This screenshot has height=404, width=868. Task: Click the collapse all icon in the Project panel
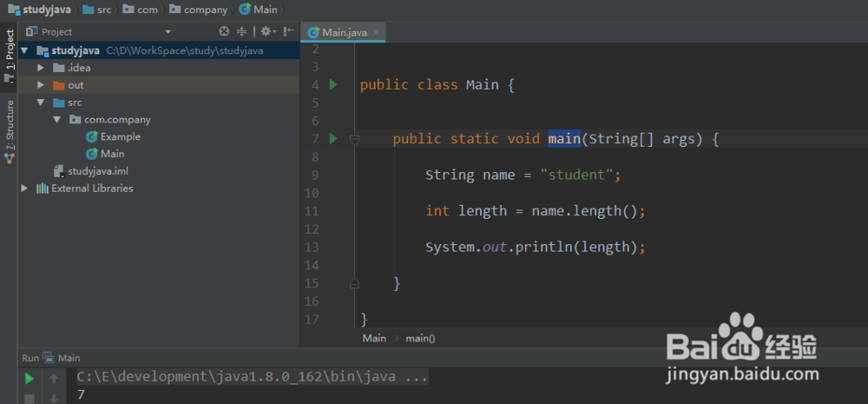pyautogui.click(x=241, y=31)
